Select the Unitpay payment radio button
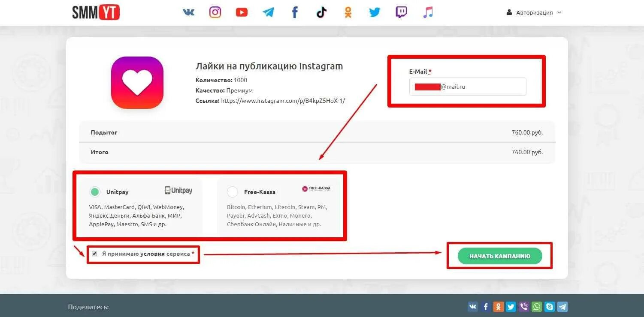The height and width of the screenshot is (317, 644). tap(95, 192)
